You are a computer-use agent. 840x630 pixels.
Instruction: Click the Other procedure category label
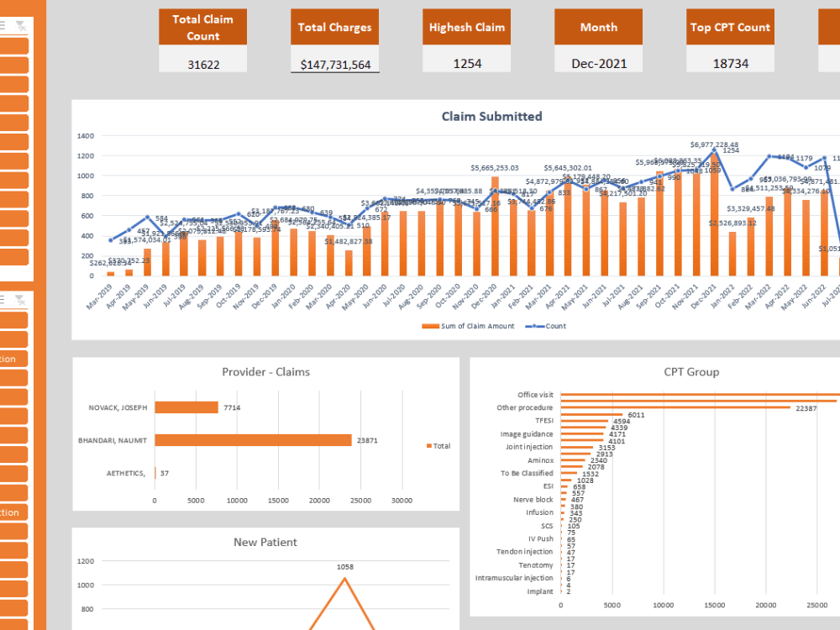pos(524,407)
